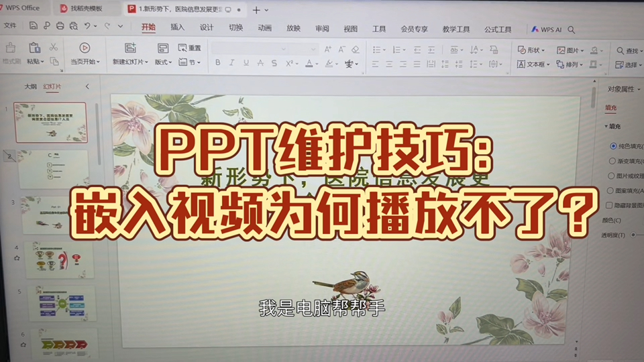
Task: Click the Text Shadow S icon
Action: 274,63
